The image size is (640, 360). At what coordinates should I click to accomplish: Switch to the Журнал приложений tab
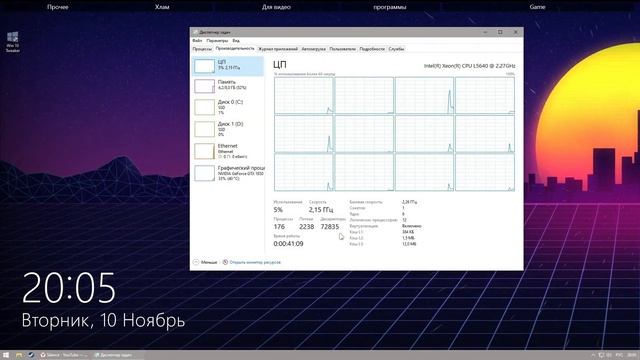(x=278, y=49)
